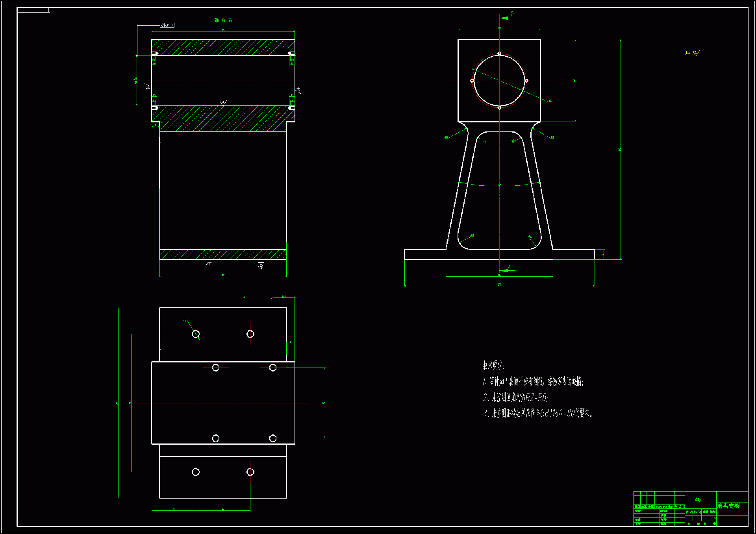Screen dimensions: 756x534
Task: Click the empty rectangle at top-left frame corner
Action: tap(33, 10)
